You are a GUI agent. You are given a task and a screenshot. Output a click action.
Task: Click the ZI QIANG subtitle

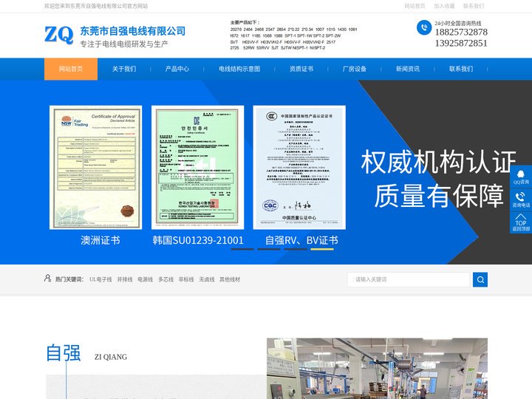point(111,357)
